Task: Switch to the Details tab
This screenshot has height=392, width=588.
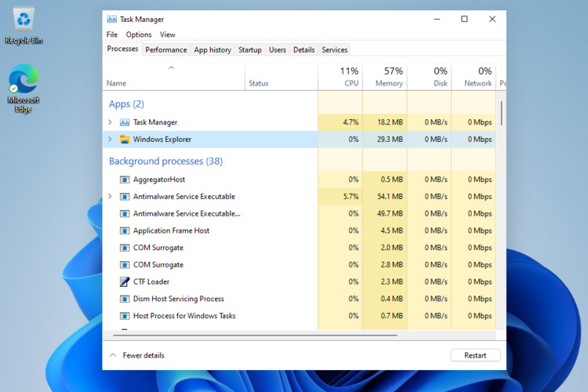Action: [303, 50]
